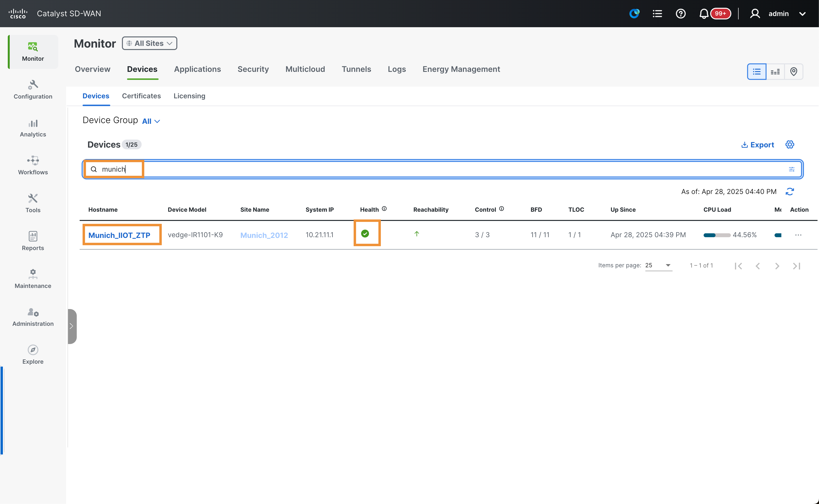Open Analytics in the left sidebar

tap(33, 128)
